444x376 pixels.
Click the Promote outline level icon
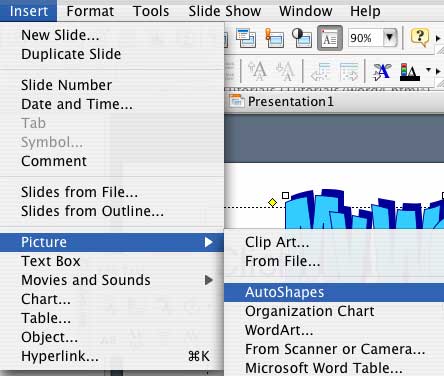[x=320, y=71]
